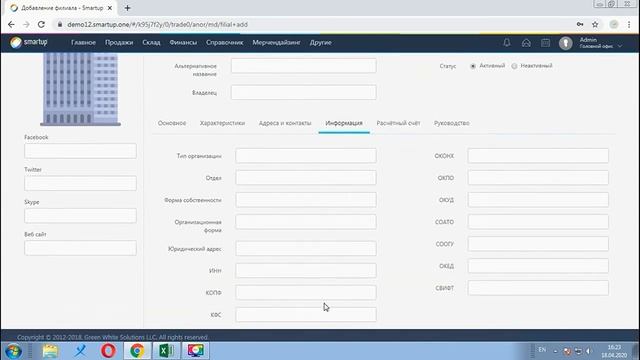The width and height of the screenshot is (640, 360).
Task: Click the Smartup logo in the header
Action: [x=29, y=42]
